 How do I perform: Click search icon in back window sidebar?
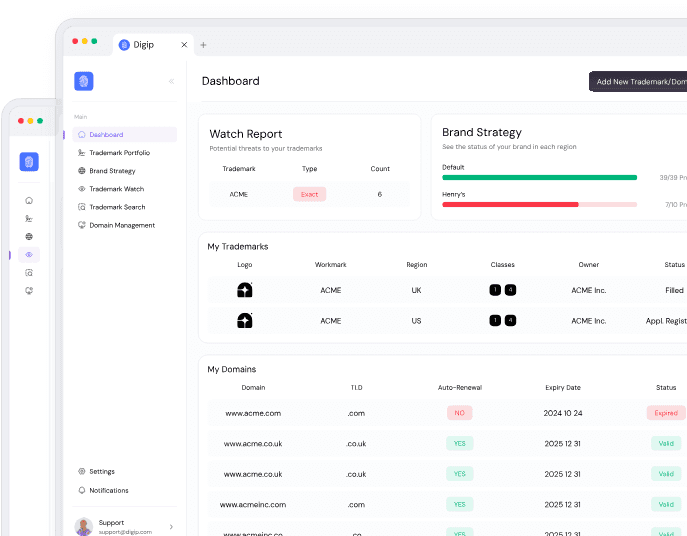click(29, 273)
